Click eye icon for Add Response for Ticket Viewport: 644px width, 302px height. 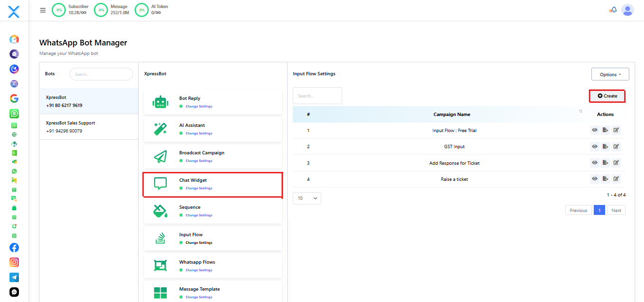click(x=595, y=163)
